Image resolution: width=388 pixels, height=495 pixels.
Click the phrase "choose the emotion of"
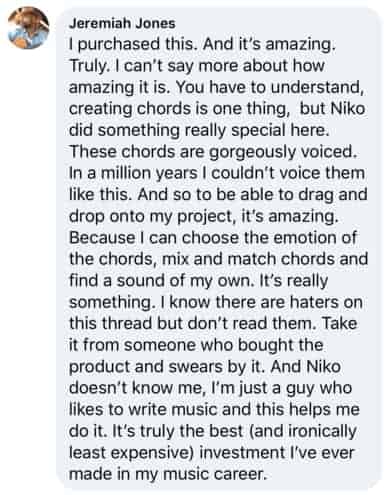(x=269, y=238)
